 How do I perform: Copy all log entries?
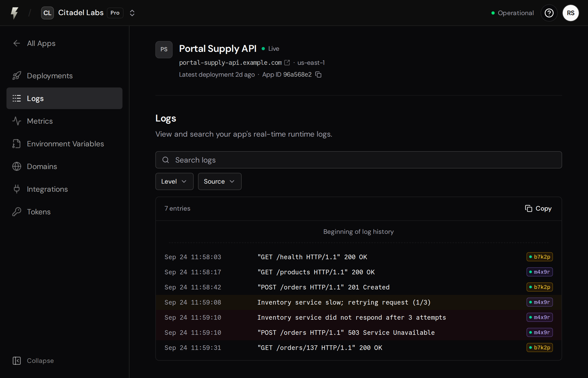(x=538, y=208)
